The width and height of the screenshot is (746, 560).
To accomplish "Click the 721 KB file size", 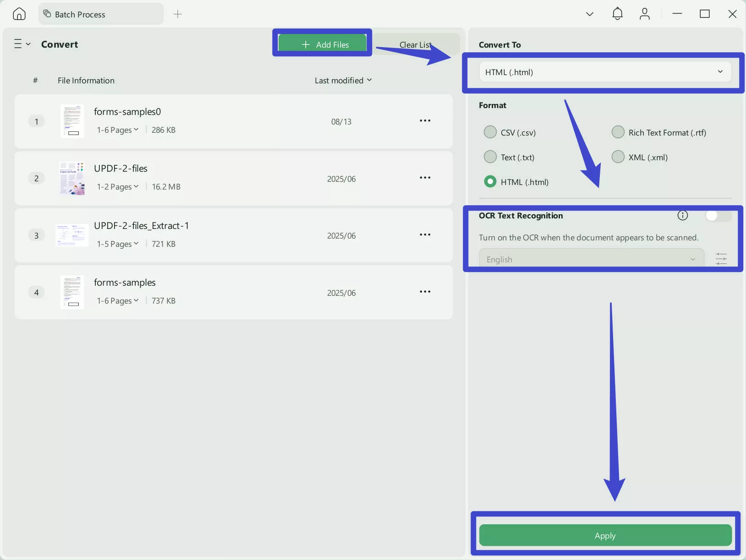I will (x=164, y=244).
